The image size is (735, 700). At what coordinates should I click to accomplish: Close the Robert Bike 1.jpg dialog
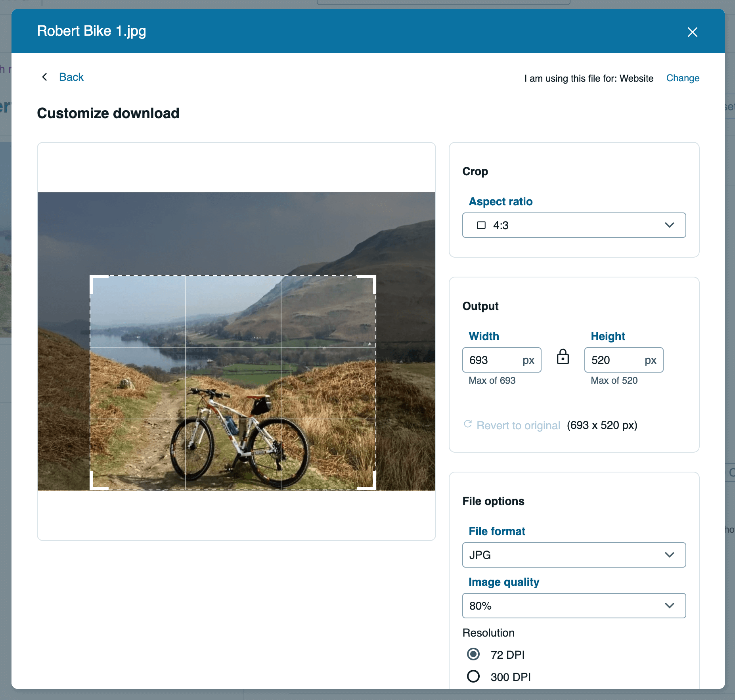[692, 32]
